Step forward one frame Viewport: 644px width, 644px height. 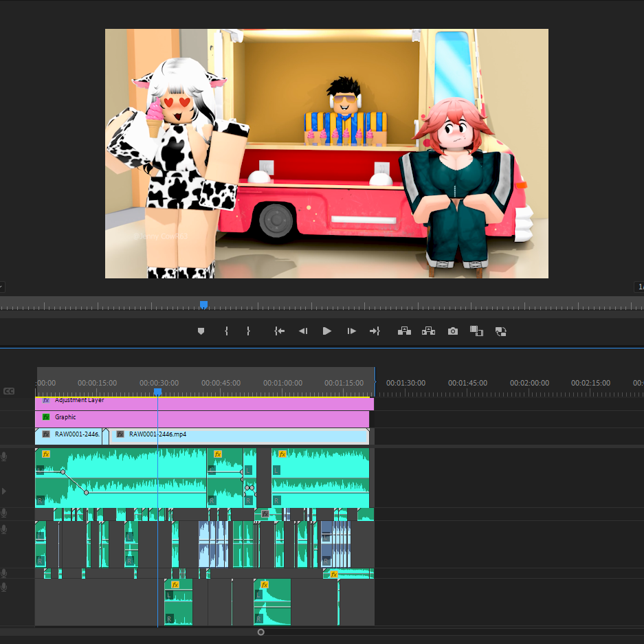point(352,331)
